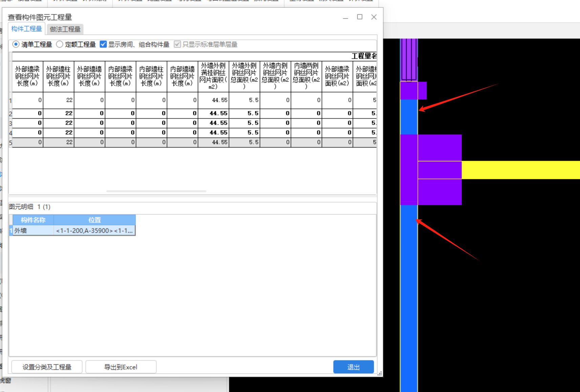Select the 44.55 cell in row 4

tap(213, 133)
